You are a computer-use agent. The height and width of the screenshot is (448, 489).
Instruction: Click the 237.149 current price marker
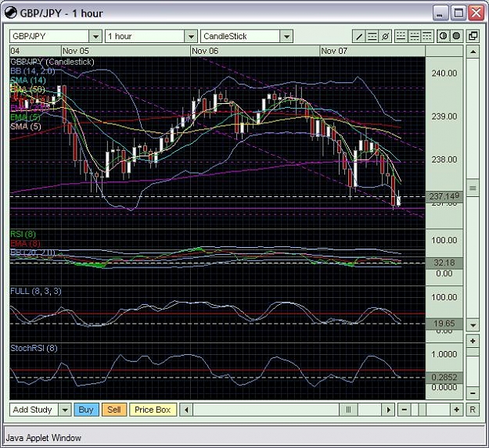pos(444,196)
